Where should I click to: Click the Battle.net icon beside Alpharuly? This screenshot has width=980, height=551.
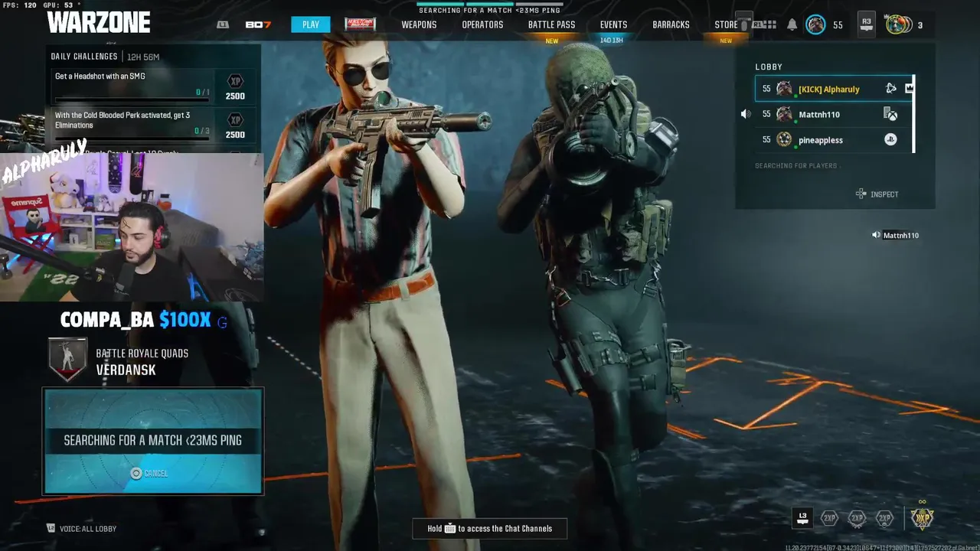tap(890, 89)
